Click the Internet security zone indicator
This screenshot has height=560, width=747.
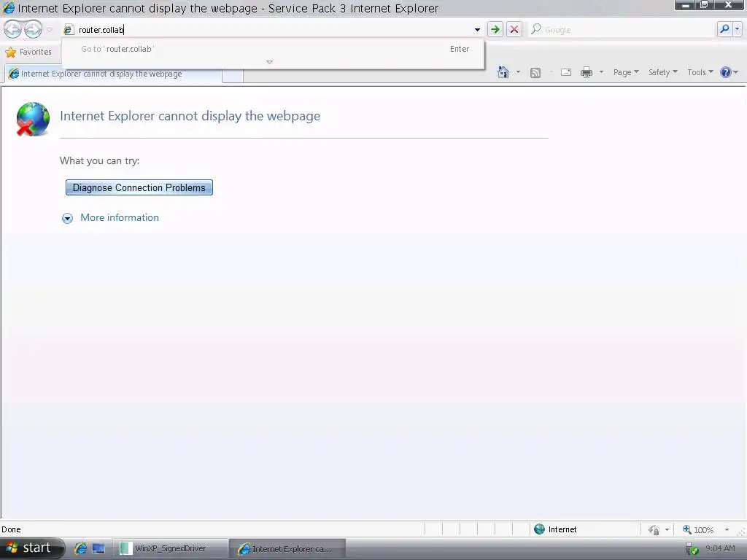555,529
